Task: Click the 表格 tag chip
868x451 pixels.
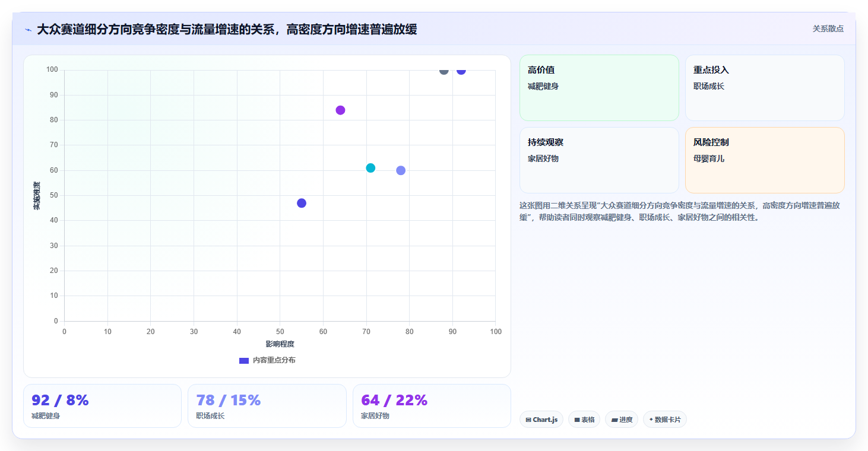Action: tap(584, 420)
